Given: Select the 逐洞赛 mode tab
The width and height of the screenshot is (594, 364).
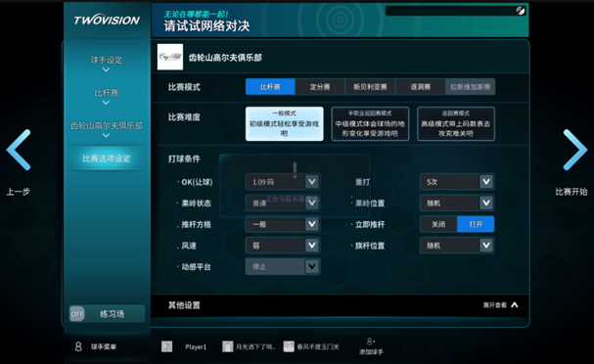Looking at the screenshot, I should point(420,87).
